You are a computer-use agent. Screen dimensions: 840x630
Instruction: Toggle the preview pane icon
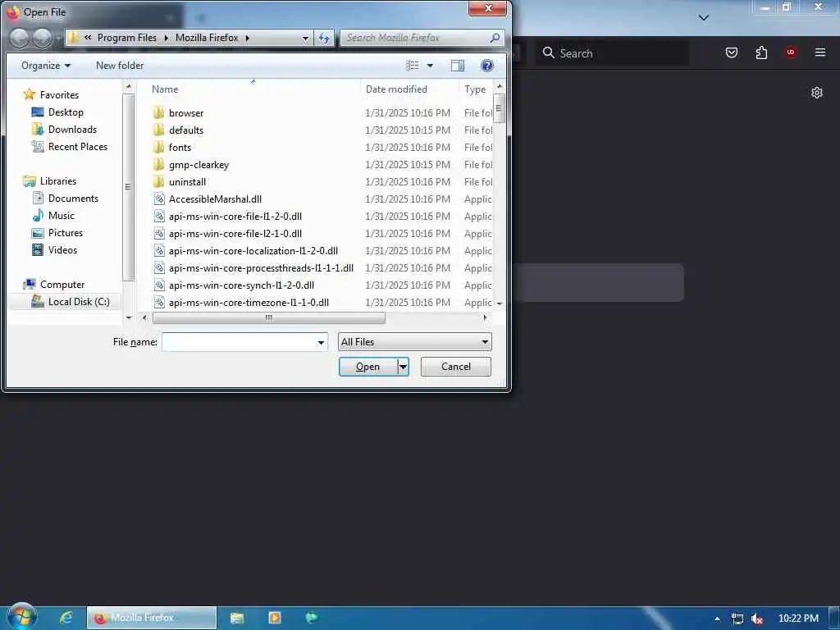pyautogui.click(x=458, y=66)
